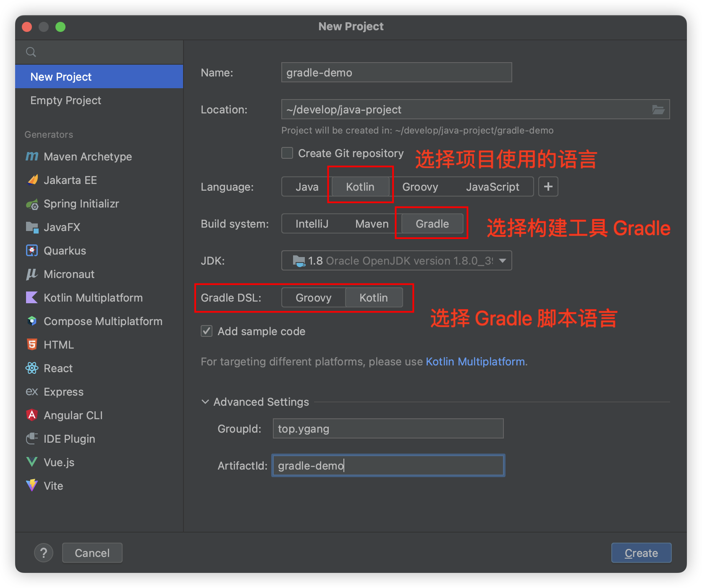Click the folder browse icon in Location
Image resolution: width=702 pixels, height=588 pixels.
coord(658,110)
